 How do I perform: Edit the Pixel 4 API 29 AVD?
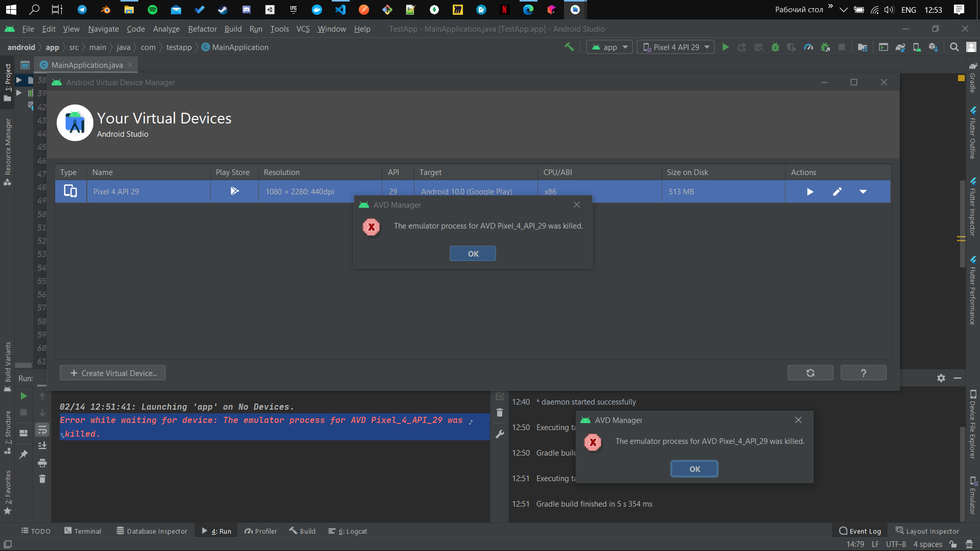837,192
